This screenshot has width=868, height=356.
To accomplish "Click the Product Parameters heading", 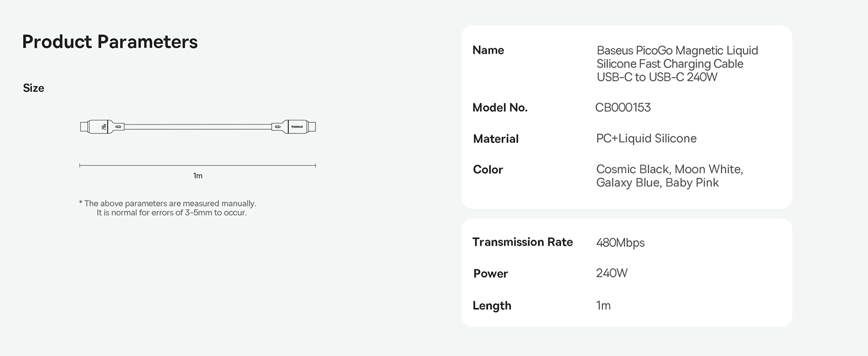I will [x=110, y=42].
